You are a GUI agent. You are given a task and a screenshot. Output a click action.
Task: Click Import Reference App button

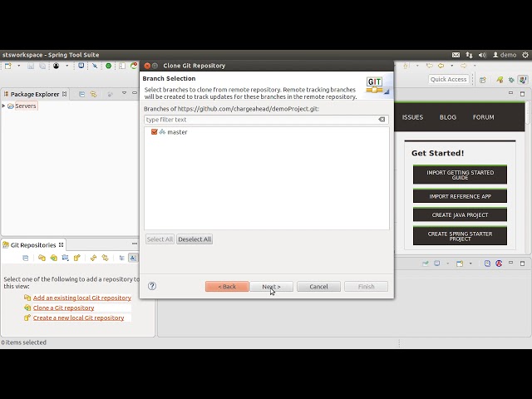click(x=460, y=196)
